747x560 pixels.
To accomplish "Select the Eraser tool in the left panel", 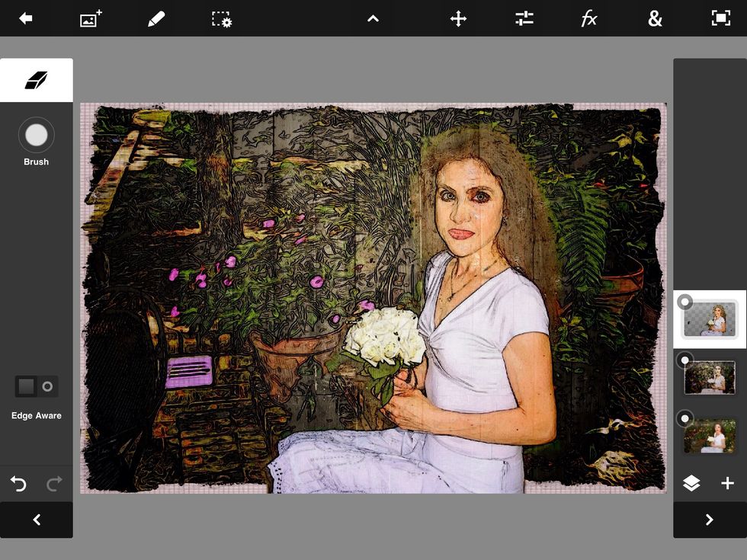I will click(36, 79).
